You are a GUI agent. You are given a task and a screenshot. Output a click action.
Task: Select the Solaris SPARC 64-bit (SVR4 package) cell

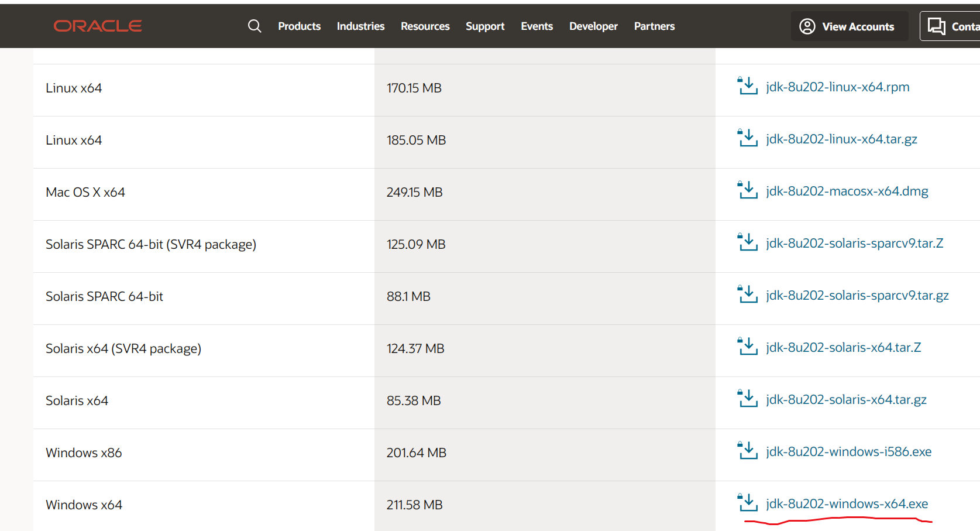204,246
